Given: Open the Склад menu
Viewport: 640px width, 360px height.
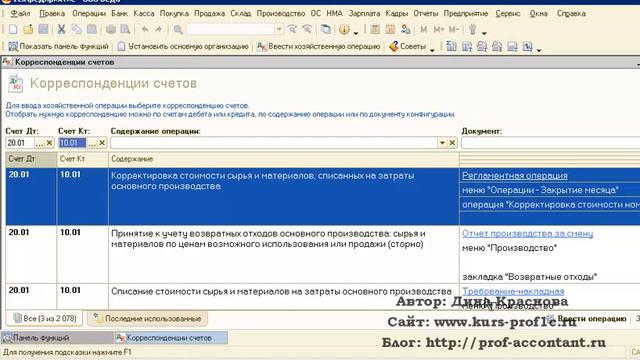Looking at the screenshot, I should point(240,13).
